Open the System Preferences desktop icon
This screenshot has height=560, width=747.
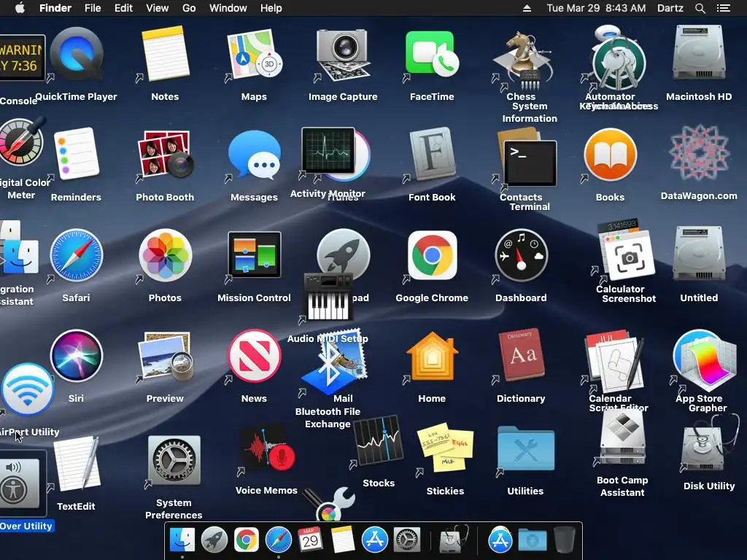pyautogui.click(x=174, y=459)
